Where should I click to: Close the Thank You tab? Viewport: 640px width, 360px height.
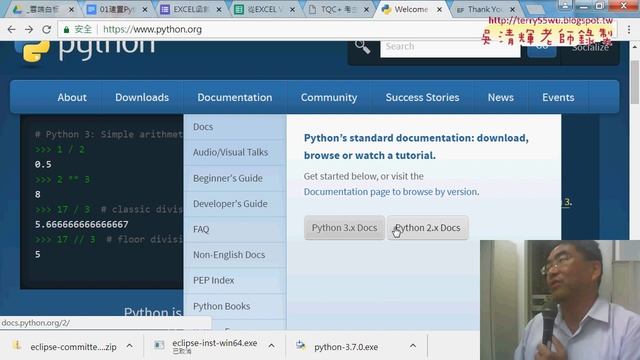point(513,9)
